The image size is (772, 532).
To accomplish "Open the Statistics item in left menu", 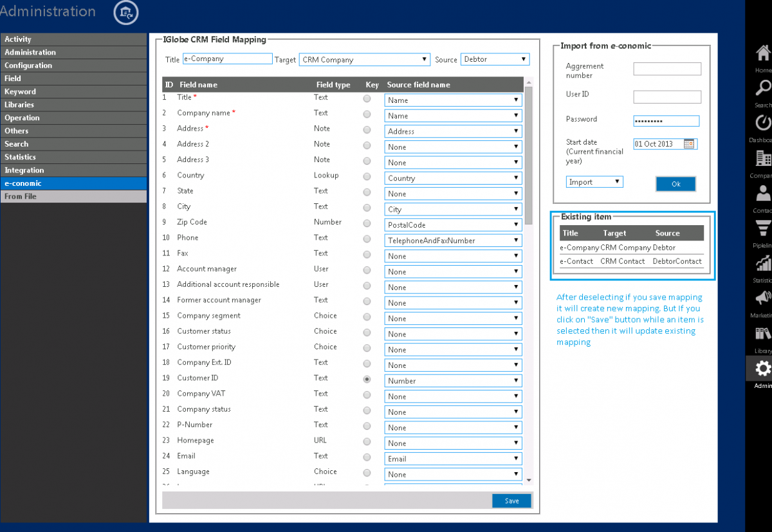I will tap(73, 157).
